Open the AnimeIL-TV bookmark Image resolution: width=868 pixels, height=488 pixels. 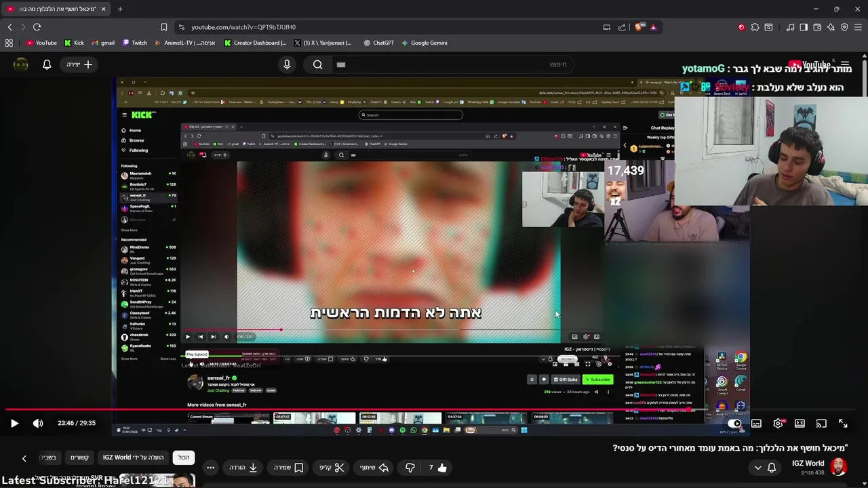(184, 43)
